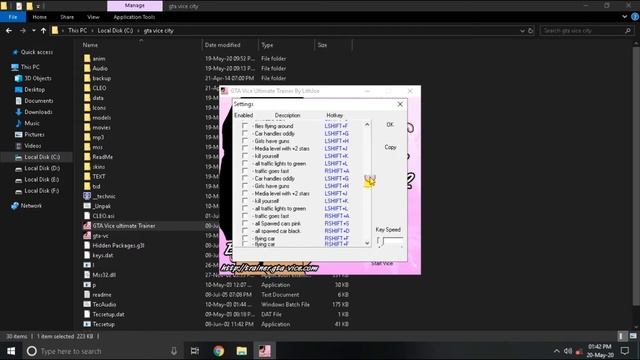Enable the 'flies flying around' cheat checkbox
This screenshot has width=640, height=360.
tap(244, 126)
